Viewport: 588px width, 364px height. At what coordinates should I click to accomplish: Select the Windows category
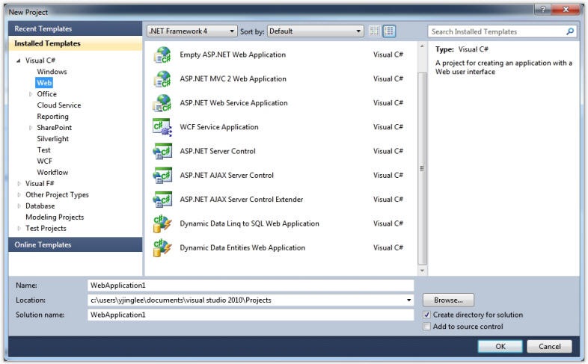coord(52,72)
